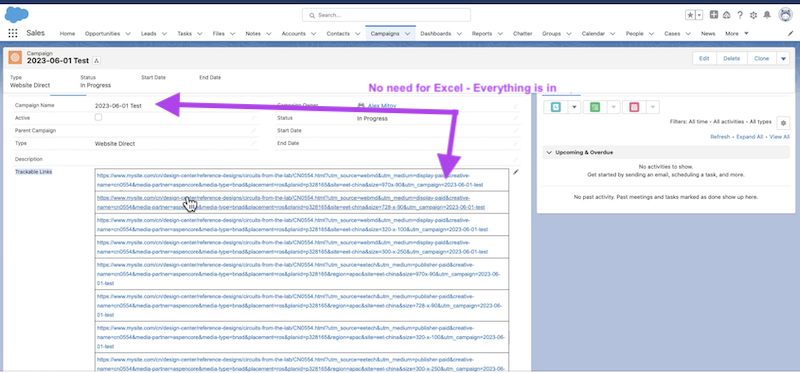Open the Favorites list dropdown arrow

click(x=699, y=15)
